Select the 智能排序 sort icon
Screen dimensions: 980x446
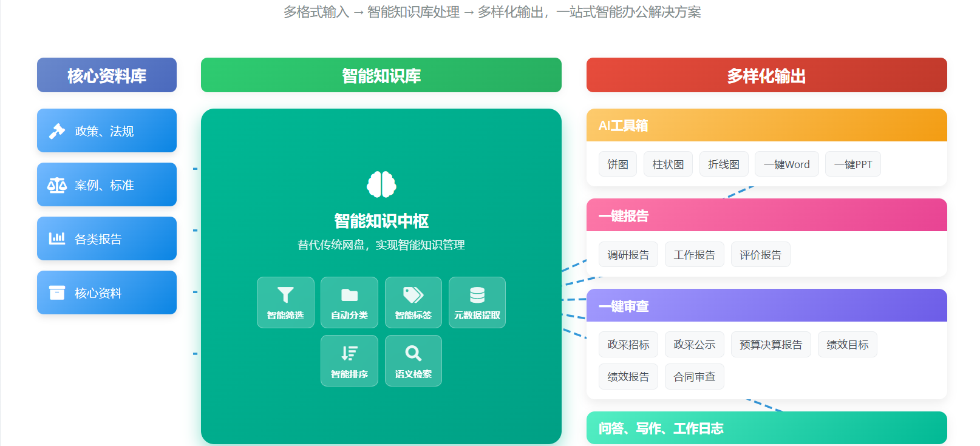click(349, 353)
